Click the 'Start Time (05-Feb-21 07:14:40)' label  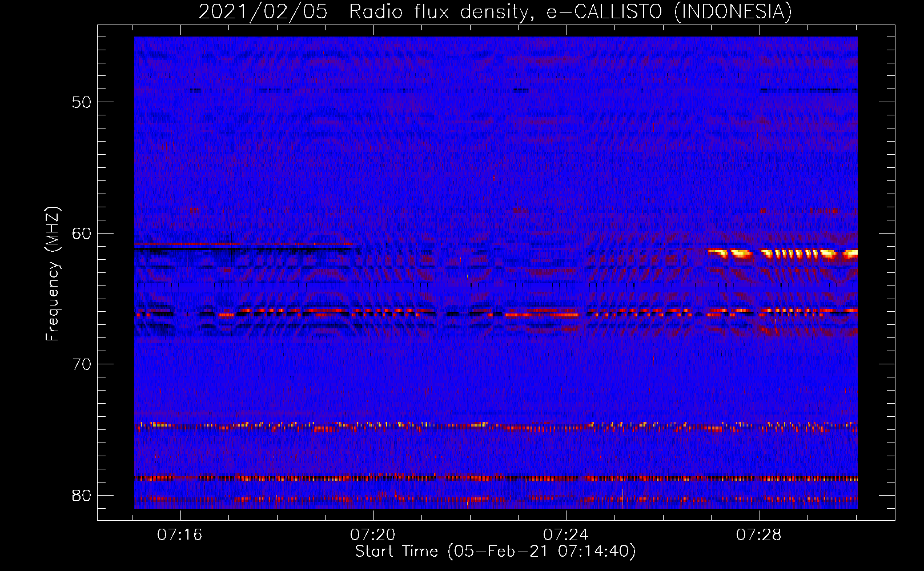click(x=495, y=552)
